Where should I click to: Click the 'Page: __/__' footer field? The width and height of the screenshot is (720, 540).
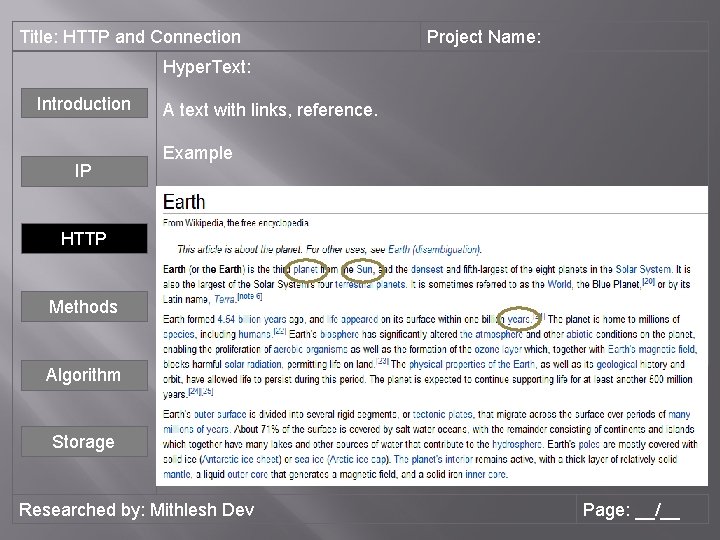click(x=631, y=510)
